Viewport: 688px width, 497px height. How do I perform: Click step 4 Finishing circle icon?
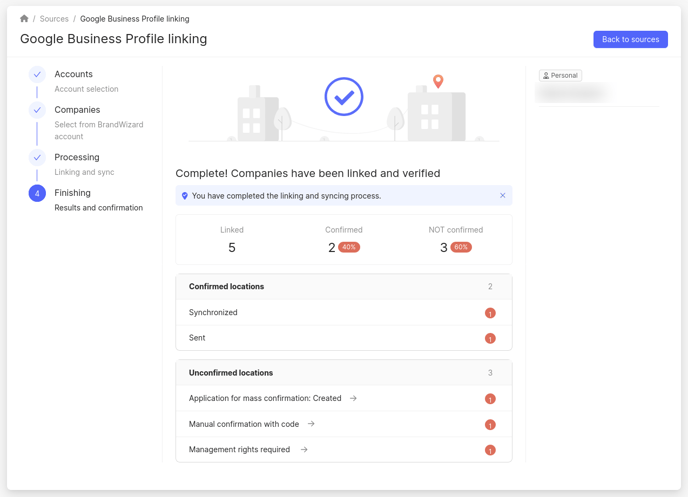click(37, 193)
